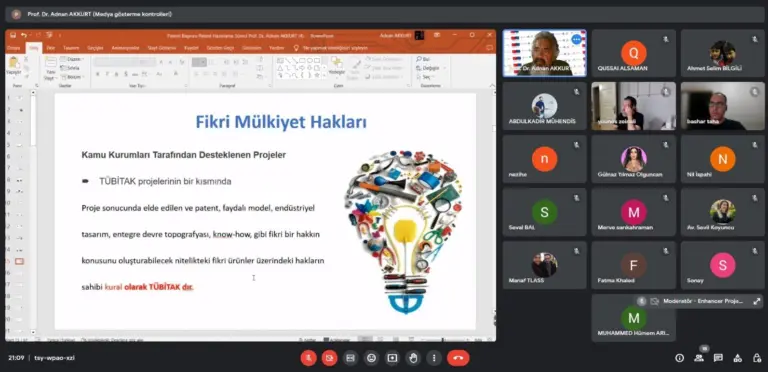Image resolution: width=768 pixels, height=372 pixels.
Task: Click the Sıfırla reset button
Action: [x=71, y=68]
